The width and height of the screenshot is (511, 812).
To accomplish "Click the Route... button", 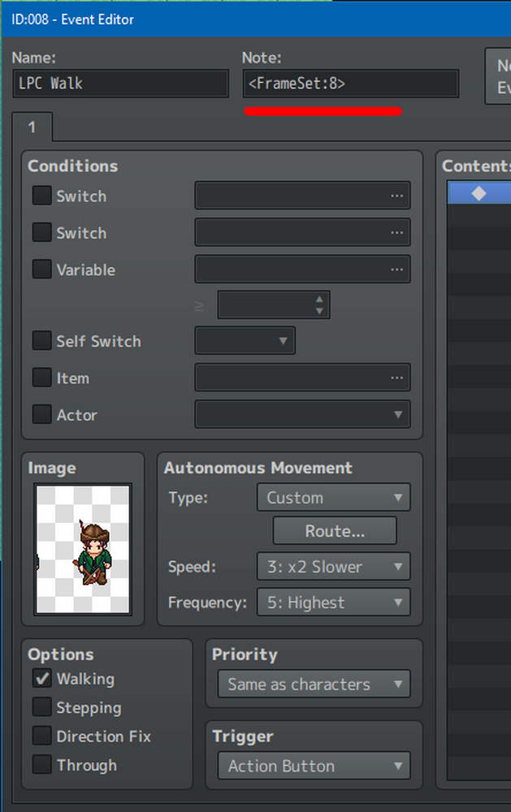I will click(x=335, y=531).
